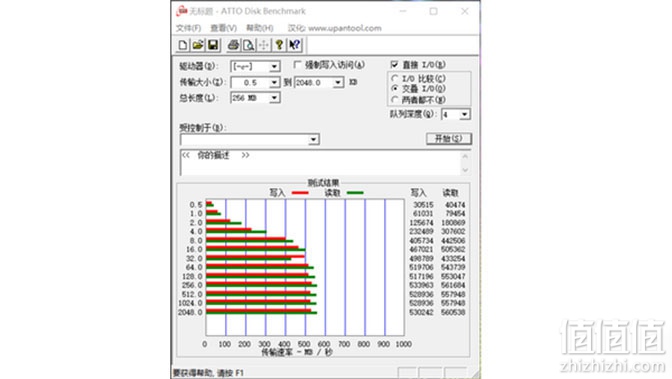Click the New file toolbar icon
The image size is (672, 379).
(183, 45)
